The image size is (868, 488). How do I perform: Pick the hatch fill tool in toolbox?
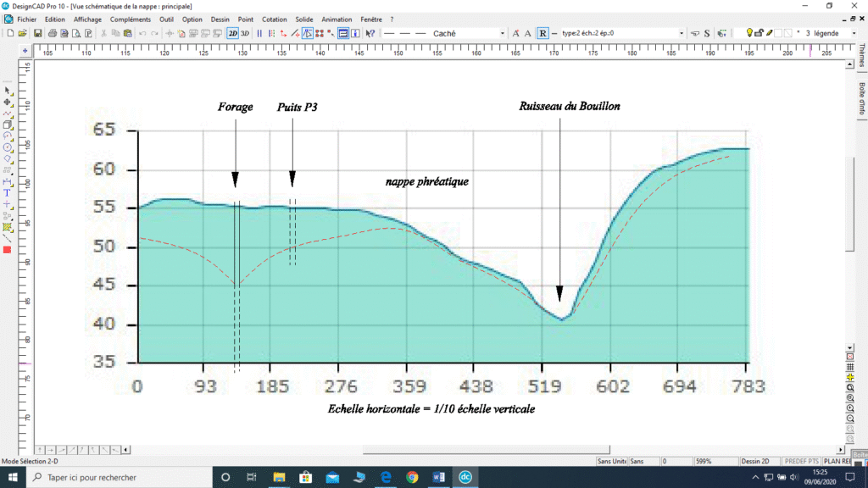coord(8,227)
